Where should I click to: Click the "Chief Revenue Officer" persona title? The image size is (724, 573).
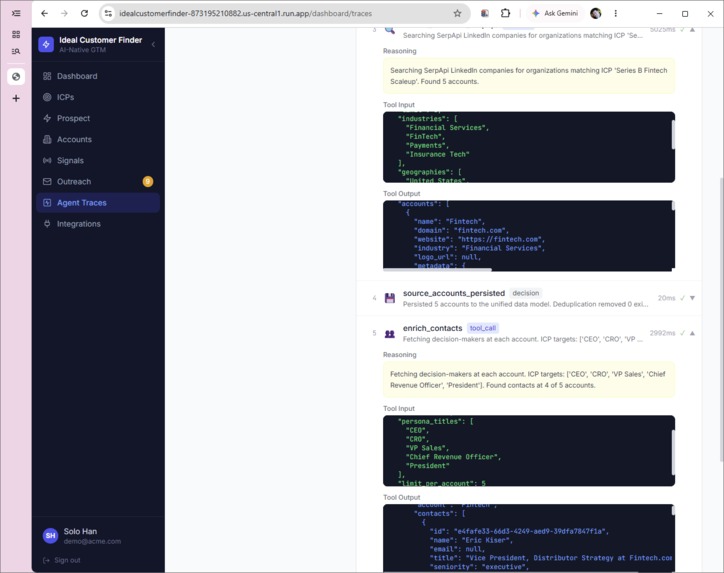pos(453,457)
